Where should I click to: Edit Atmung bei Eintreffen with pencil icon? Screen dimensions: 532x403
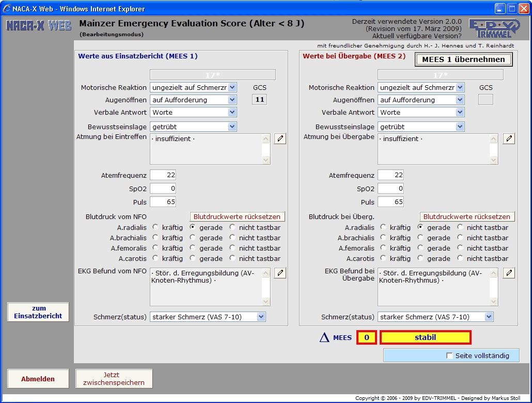point(280,138)
